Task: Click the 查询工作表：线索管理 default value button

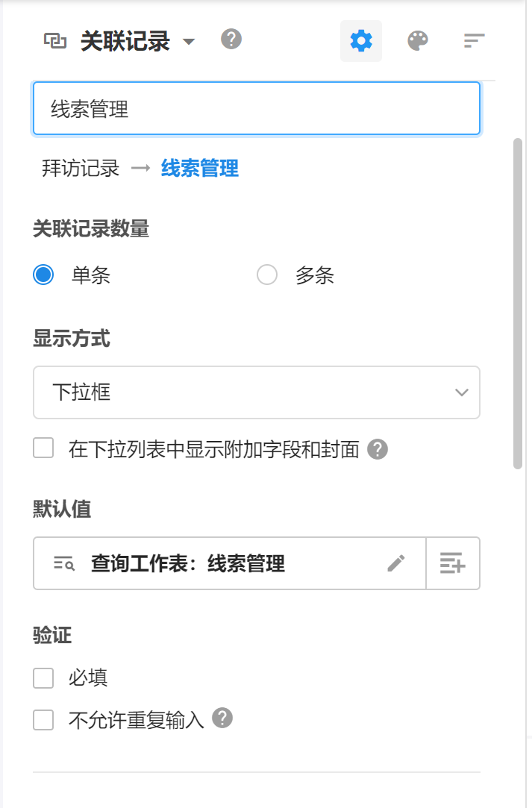Action: (x=187, y=563)
